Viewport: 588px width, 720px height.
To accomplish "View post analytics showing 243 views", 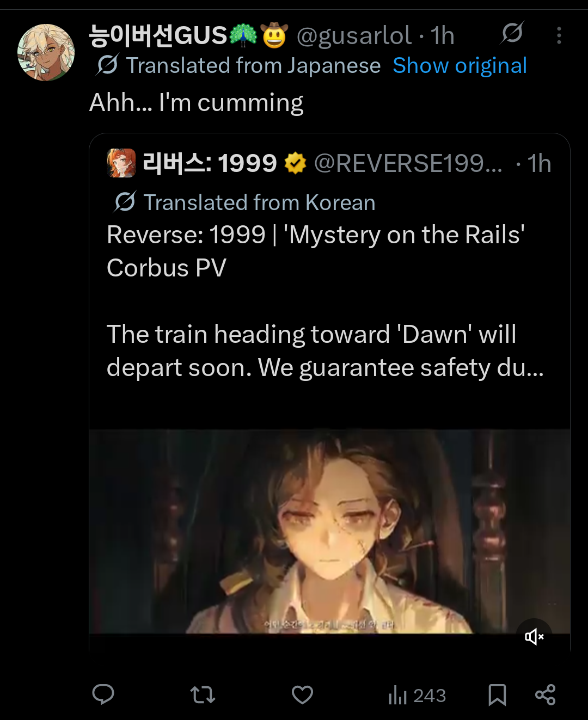I will coord(417,695).
